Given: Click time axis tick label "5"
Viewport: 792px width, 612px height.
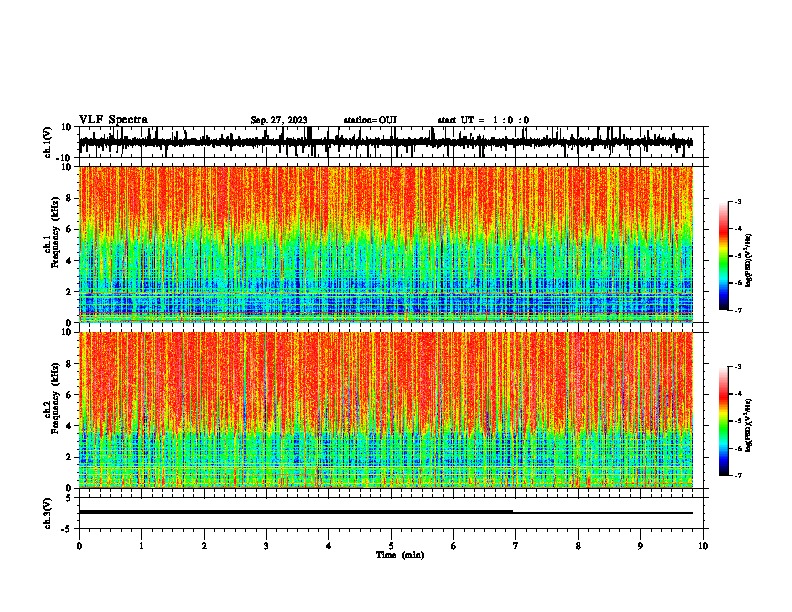Looking at the screenshot, I should tap(391, 546).
